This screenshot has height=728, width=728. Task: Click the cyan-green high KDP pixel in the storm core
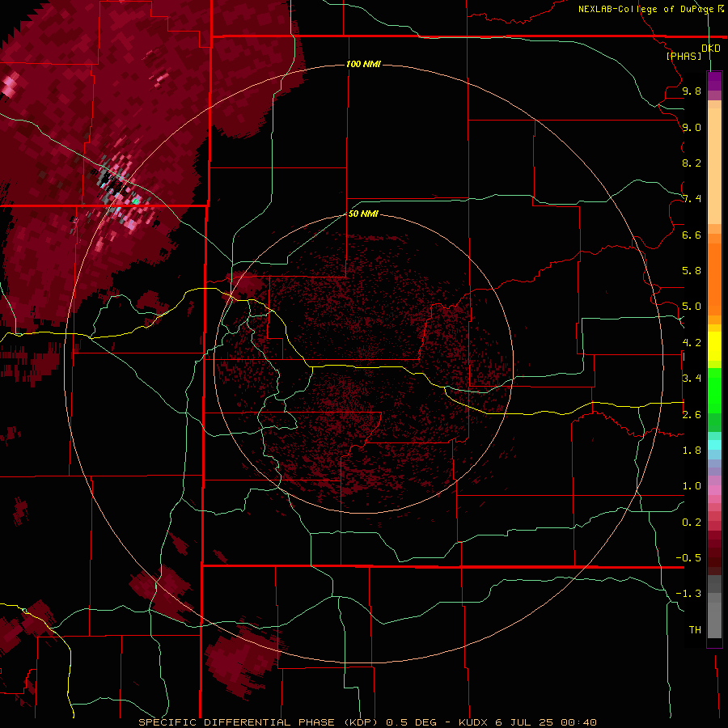[136, 201]
